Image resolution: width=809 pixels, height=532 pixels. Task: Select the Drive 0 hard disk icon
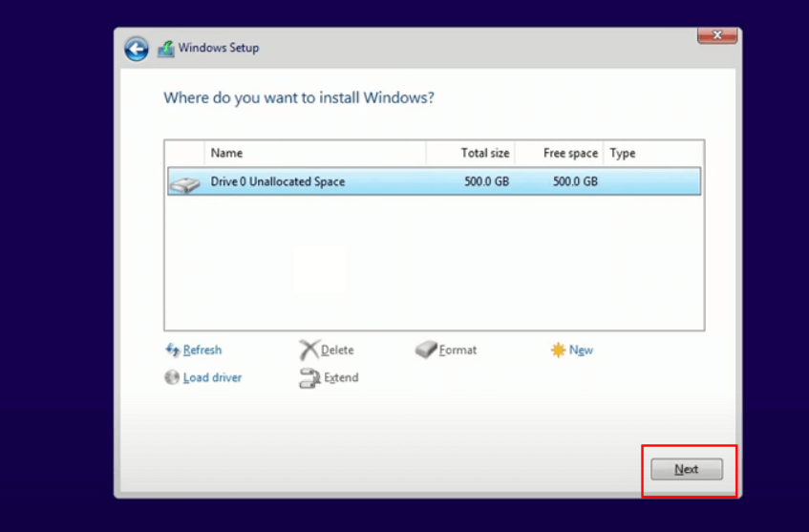(x=184, y=182)
